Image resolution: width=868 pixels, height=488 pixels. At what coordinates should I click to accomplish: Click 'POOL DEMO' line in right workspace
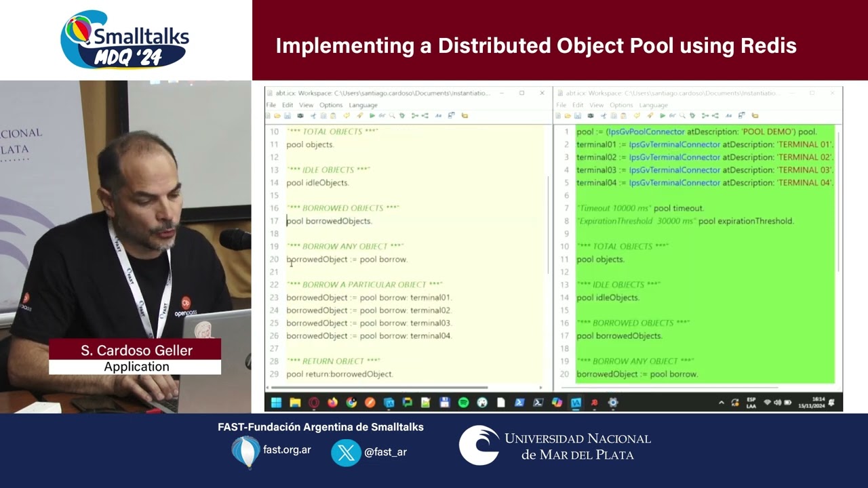coord(697,131)
